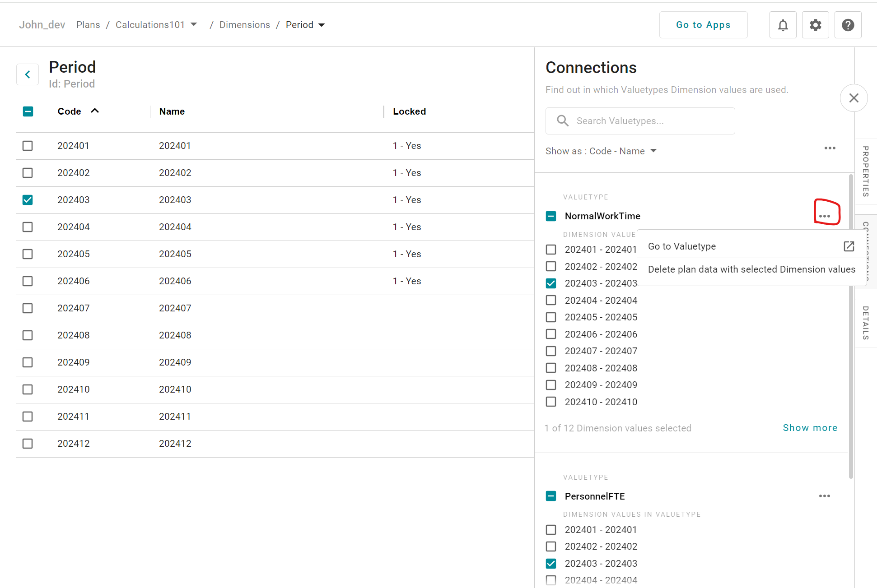Click the back arrow beside Period title
Screen dimensions: 877x588
(28, 74)
